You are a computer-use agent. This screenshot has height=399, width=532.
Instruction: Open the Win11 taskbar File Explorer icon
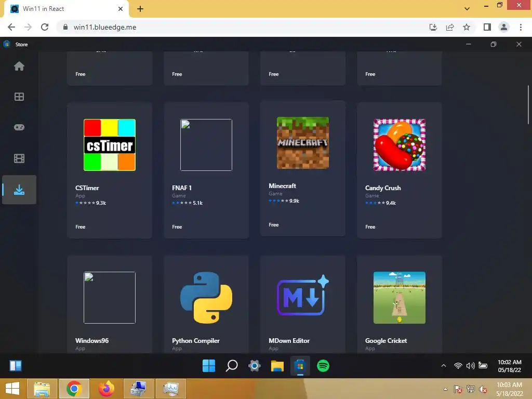coord(277,366)
